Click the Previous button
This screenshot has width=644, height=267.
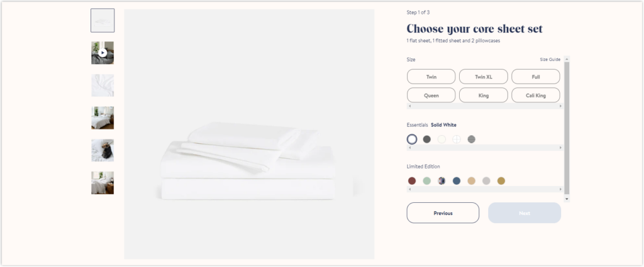coord(443,213)
